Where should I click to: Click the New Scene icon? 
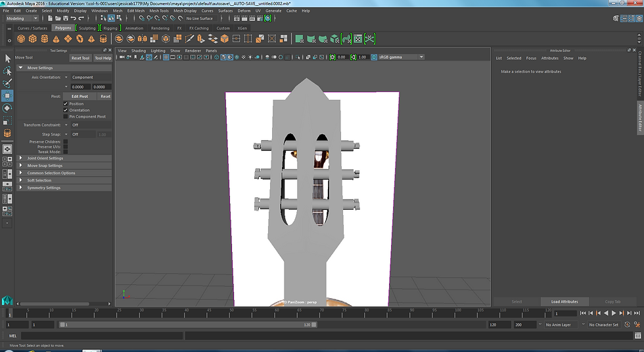coord(50,18)
